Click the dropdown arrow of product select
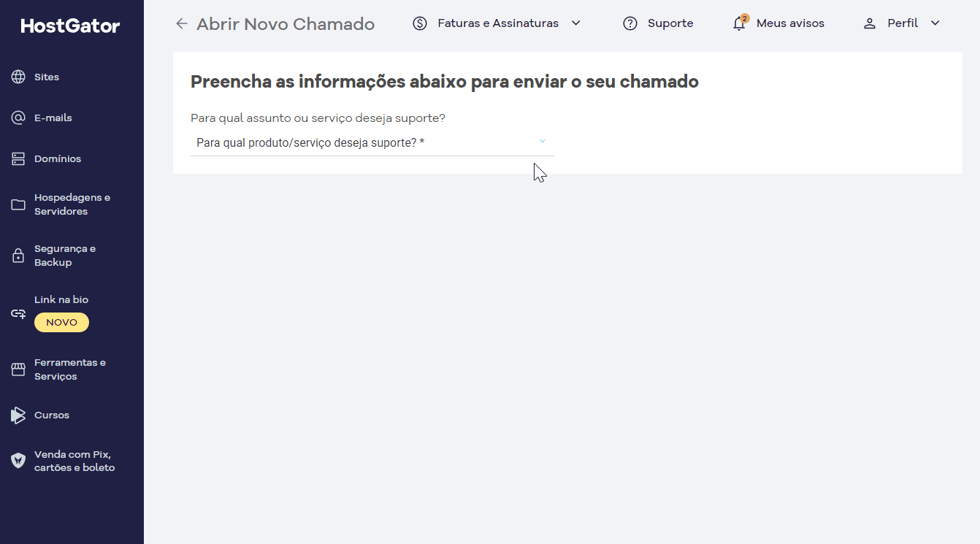Screen dimensions: 980x544 click(x=542, y=142)
